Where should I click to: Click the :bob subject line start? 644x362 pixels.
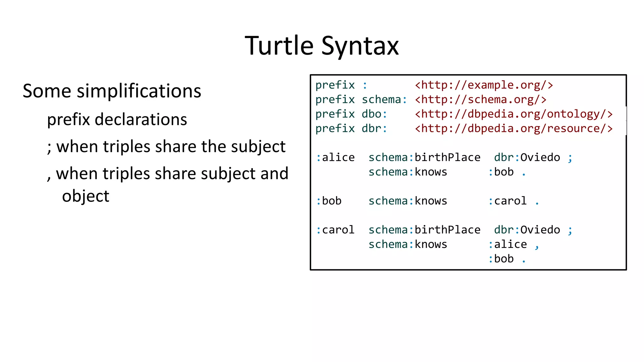click(329, 201)
